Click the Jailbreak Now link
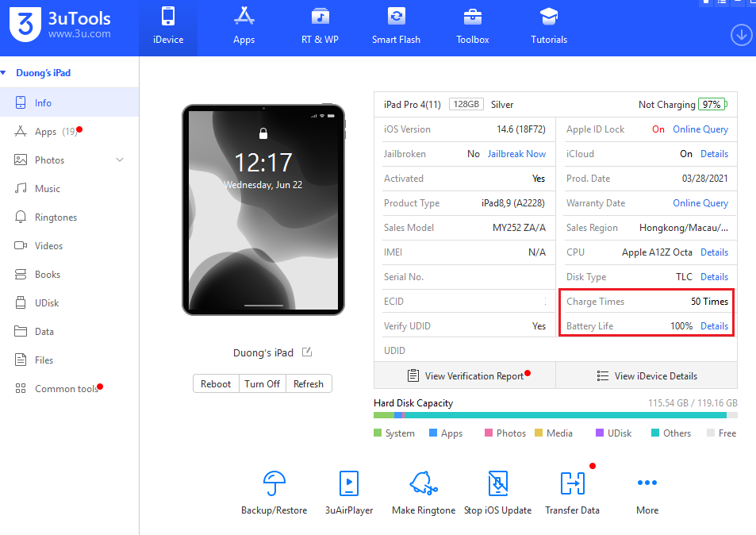Viewport: 756px width, 535px height. (x=516, y=154)
